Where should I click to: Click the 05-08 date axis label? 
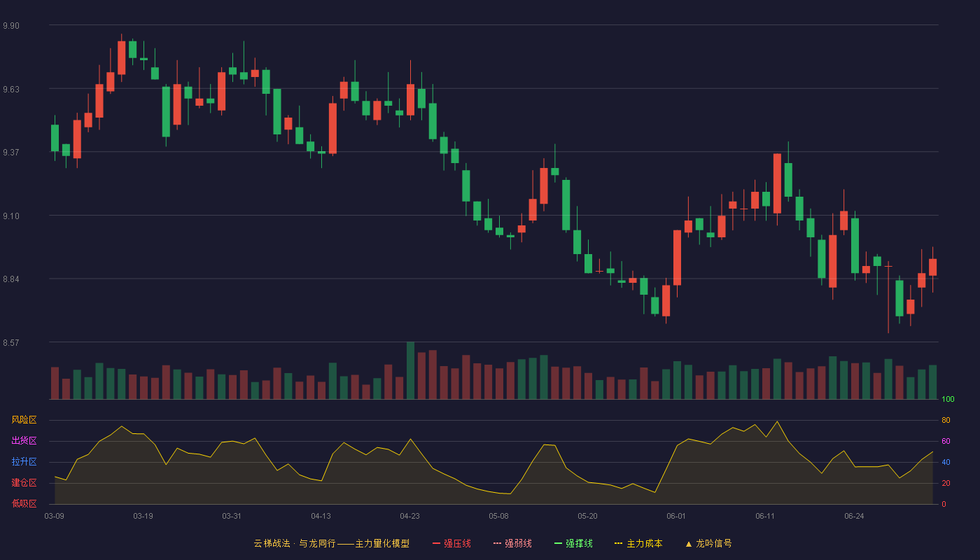coord(499,516)
